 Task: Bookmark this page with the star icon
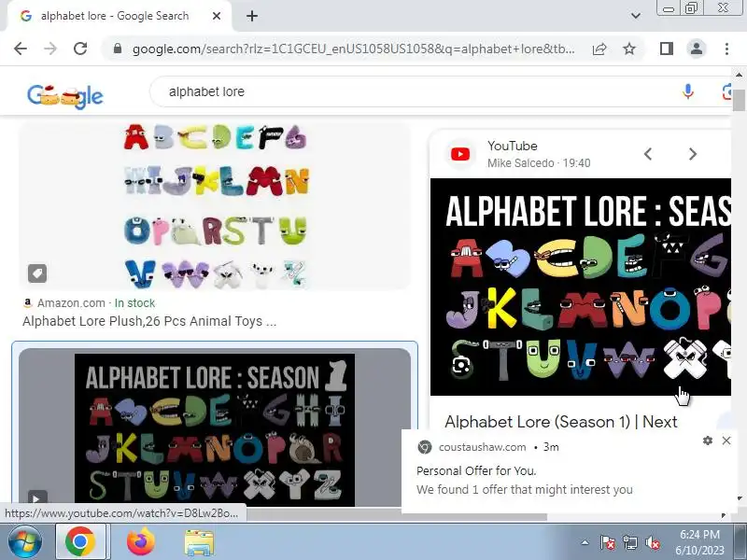[629, 49]
